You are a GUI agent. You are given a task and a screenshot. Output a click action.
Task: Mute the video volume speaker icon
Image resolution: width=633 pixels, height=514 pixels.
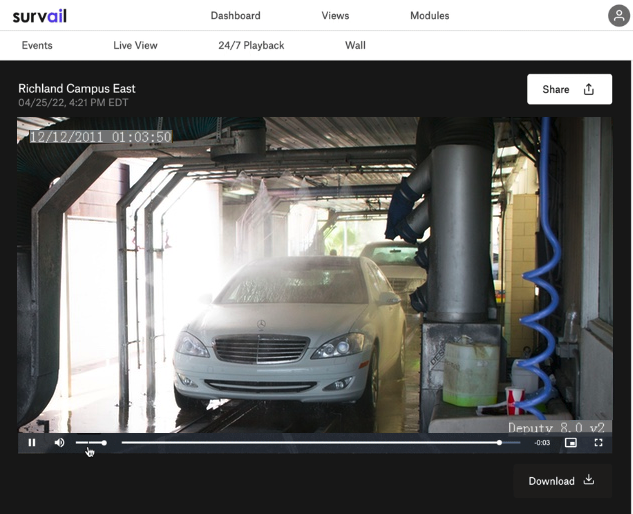59,443
